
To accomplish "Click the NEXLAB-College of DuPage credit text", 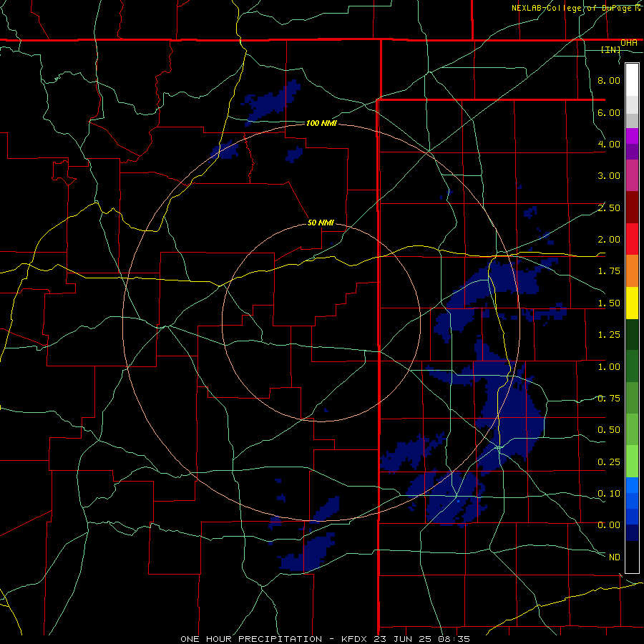I will pos(577,8).
